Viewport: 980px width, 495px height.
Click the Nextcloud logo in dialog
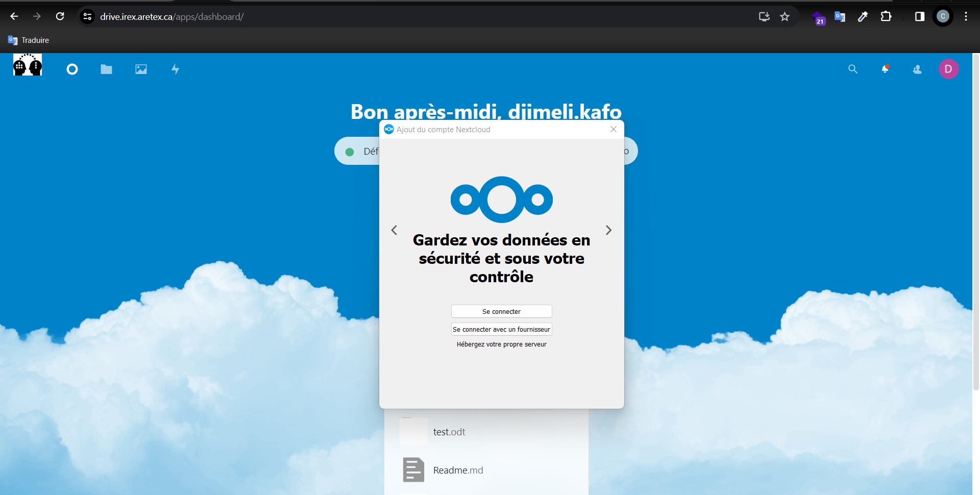coord(502,200)
